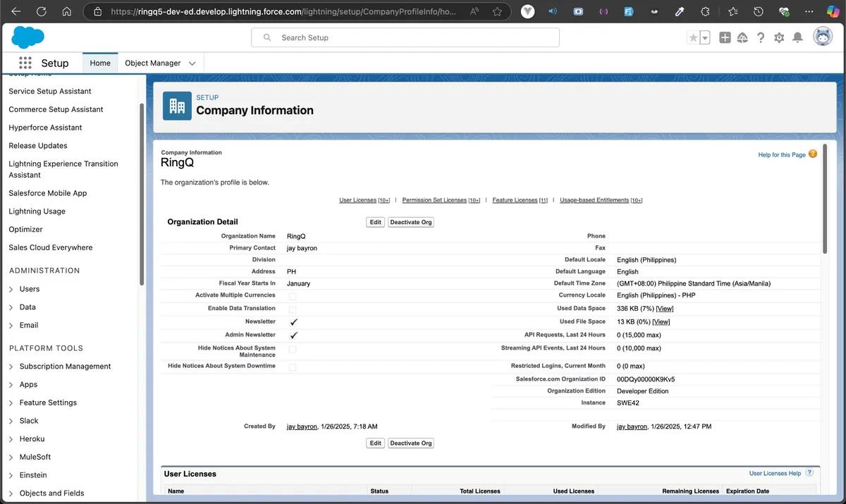Go back with the browser back arrow
This screenshot has width=846, height=504.
[16, 11]
